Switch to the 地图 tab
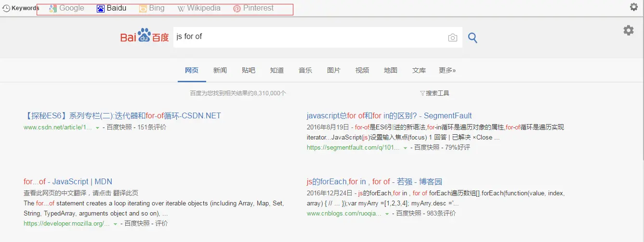644x242 pixels. 391,70
